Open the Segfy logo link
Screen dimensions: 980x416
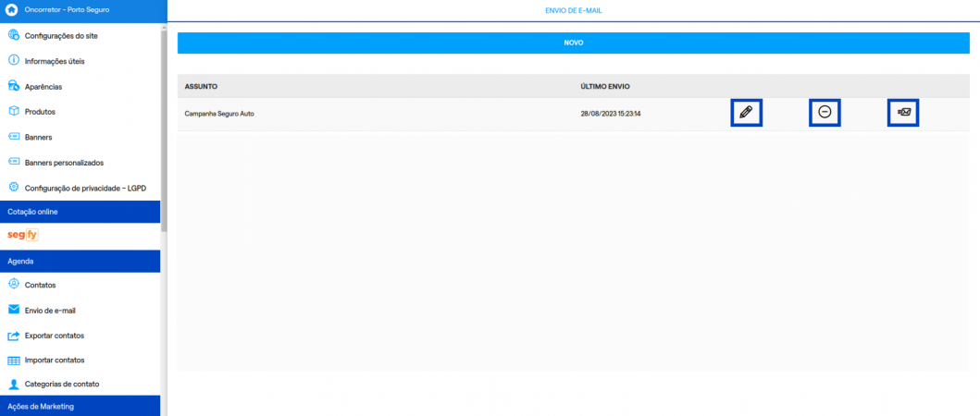coord(23,236)
